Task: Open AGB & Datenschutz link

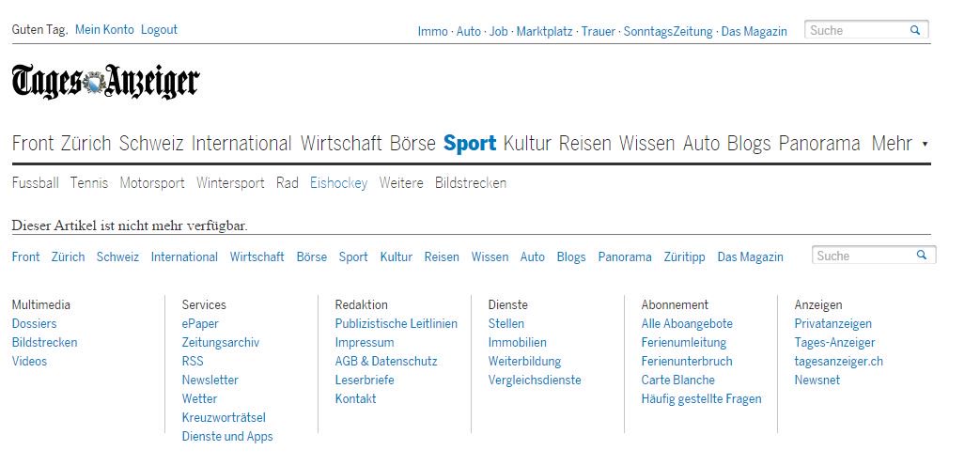Action: [386, 361]
